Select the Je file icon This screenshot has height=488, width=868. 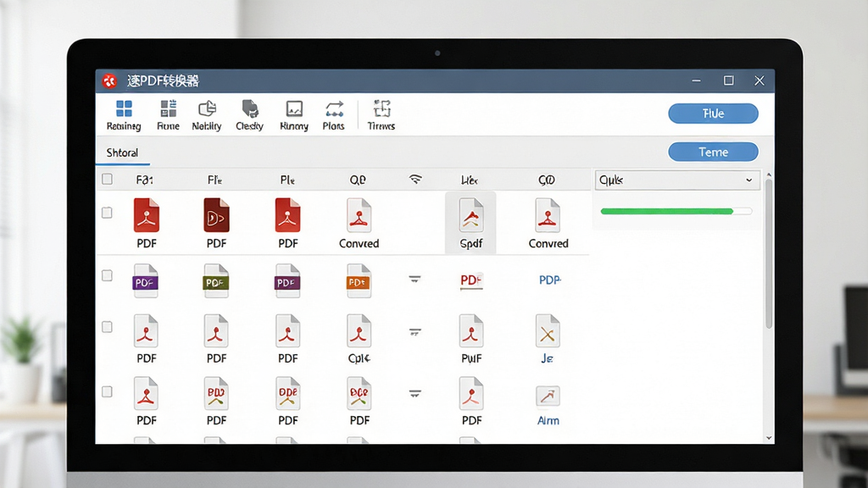point(548,331)
